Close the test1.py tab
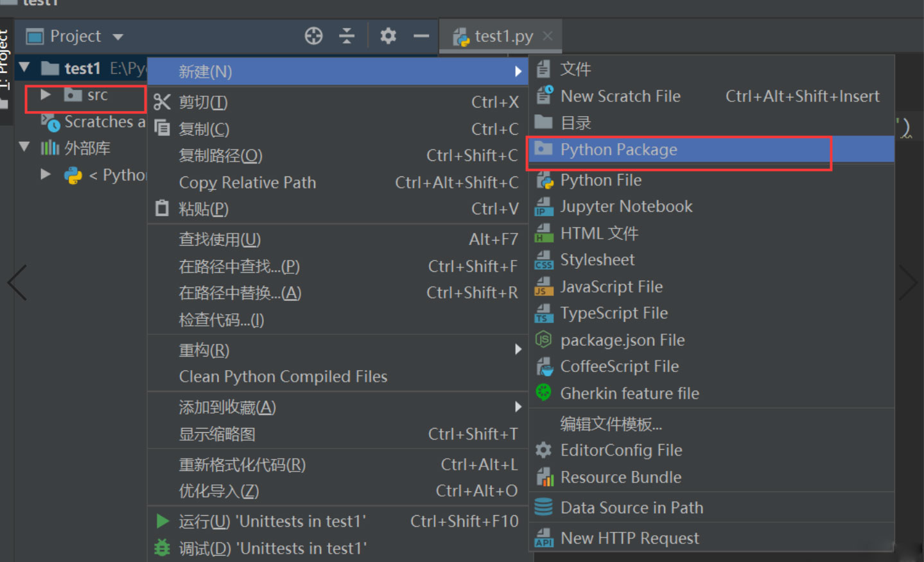This screenshot has height=562, width=924. 548,36
